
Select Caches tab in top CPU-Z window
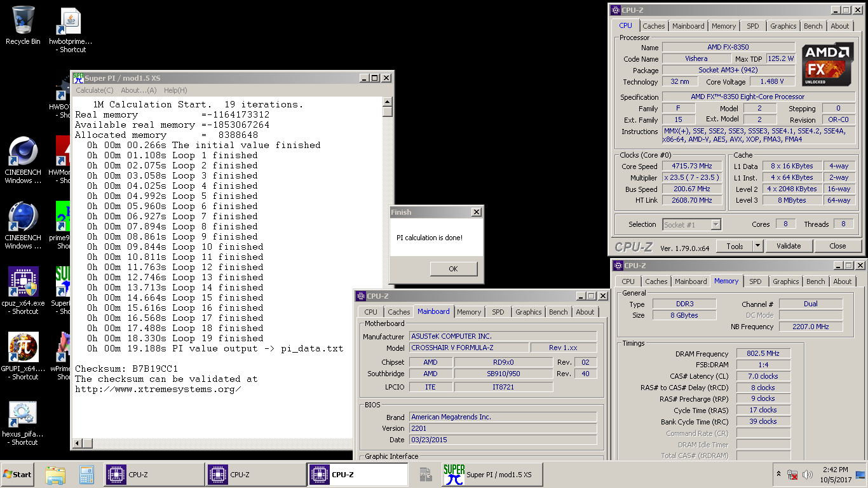coord(653,26)
